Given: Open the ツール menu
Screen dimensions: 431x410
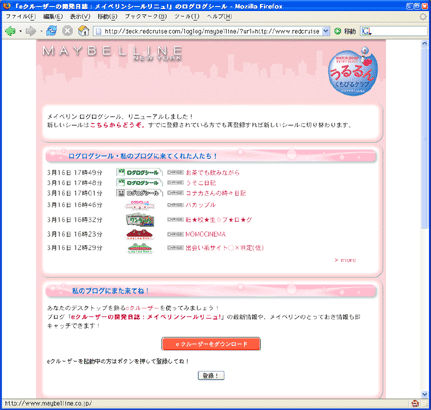Looking at the screenshot, I should pos(187,16).
